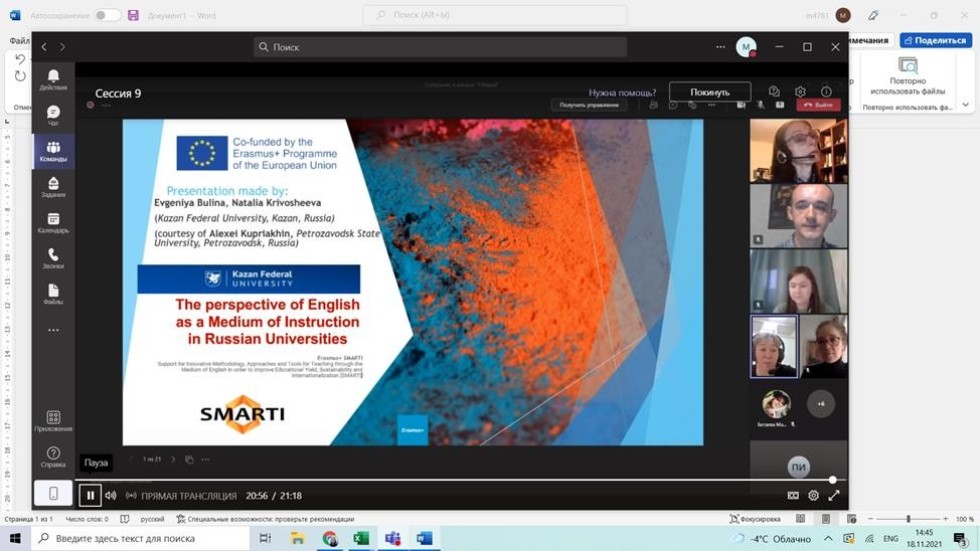The height and width of the screenshot is (551, 980).
Task: Open the Teams Apps section
Action: click(x=53, y=421)
